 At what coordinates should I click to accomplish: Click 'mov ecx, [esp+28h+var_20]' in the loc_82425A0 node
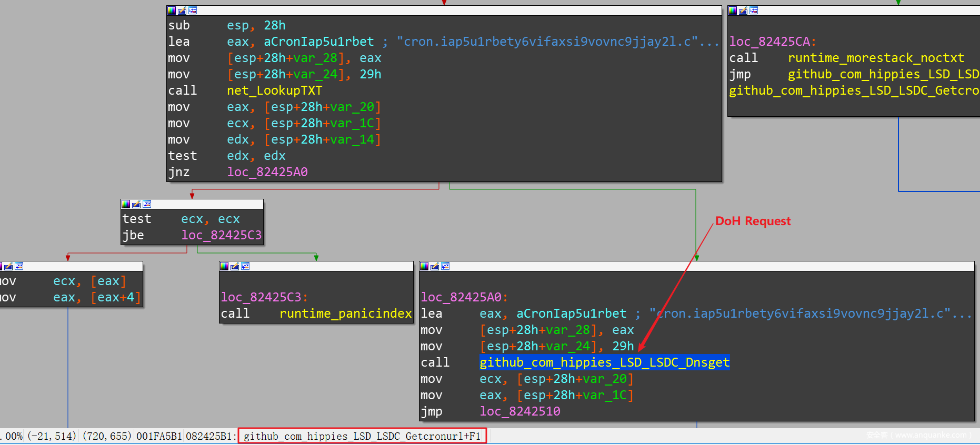click(527, 379)
